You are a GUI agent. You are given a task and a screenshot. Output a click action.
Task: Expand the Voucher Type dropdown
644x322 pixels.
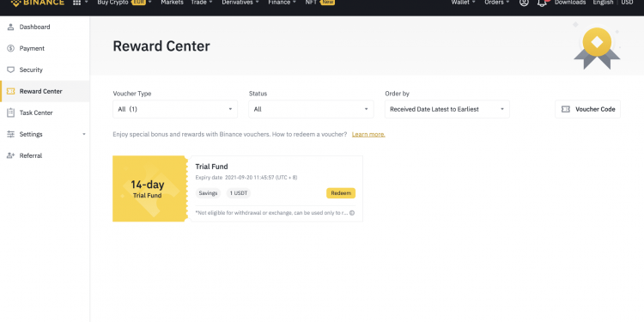point(175,109)
